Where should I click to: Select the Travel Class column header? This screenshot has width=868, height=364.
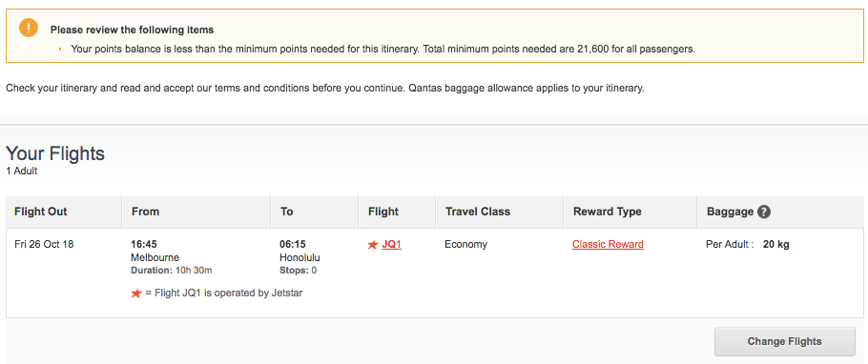pos(478,212)
